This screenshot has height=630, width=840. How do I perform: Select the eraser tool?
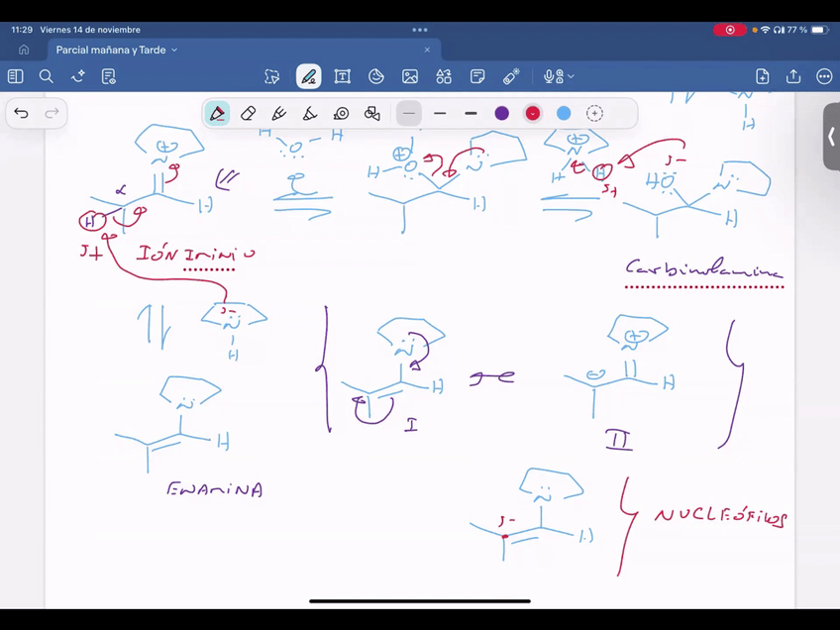pyautogui.click(x=248, y=114)
